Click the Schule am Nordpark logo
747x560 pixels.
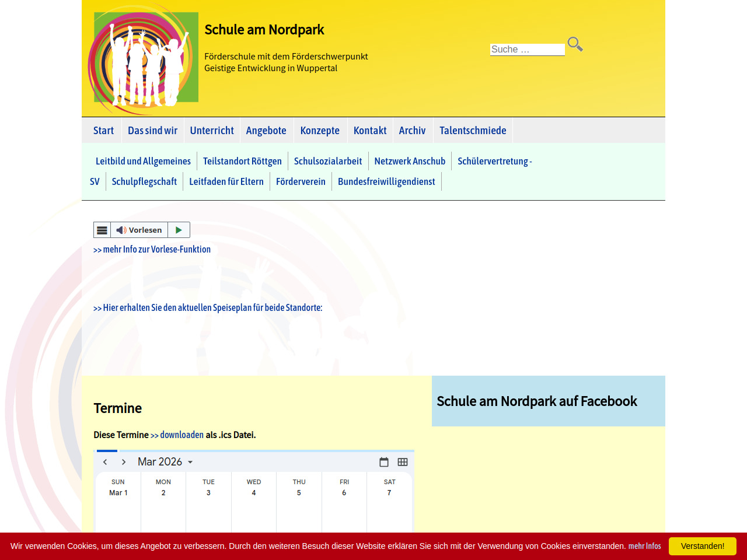coord(143,58)
